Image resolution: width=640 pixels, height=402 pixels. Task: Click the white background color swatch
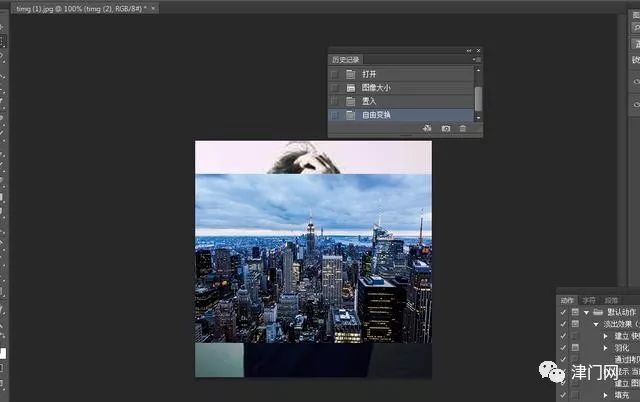pos(3,353)
